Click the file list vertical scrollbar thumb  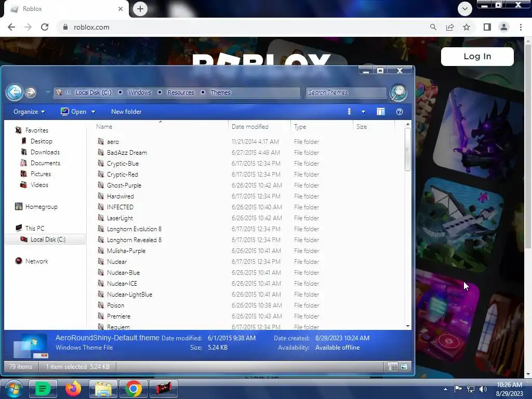[x=407, y=150]
